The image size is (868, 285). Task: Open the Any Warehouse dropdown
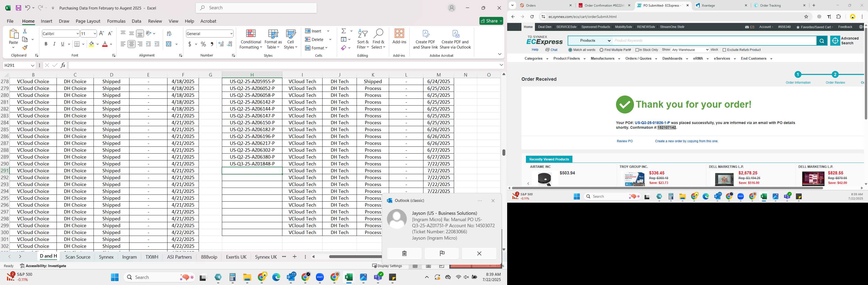click(690, 50)
